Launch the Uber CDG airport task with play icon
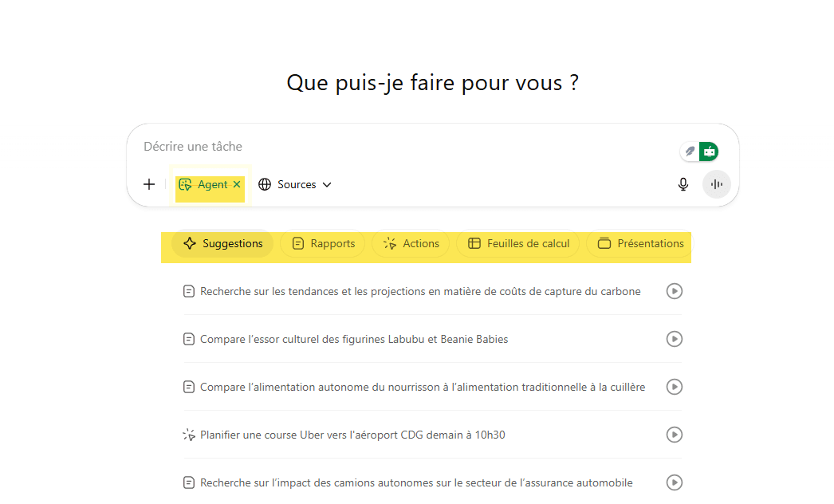This screenshot has height=504, width=834. pyautogui.click(x=674, y=435)
